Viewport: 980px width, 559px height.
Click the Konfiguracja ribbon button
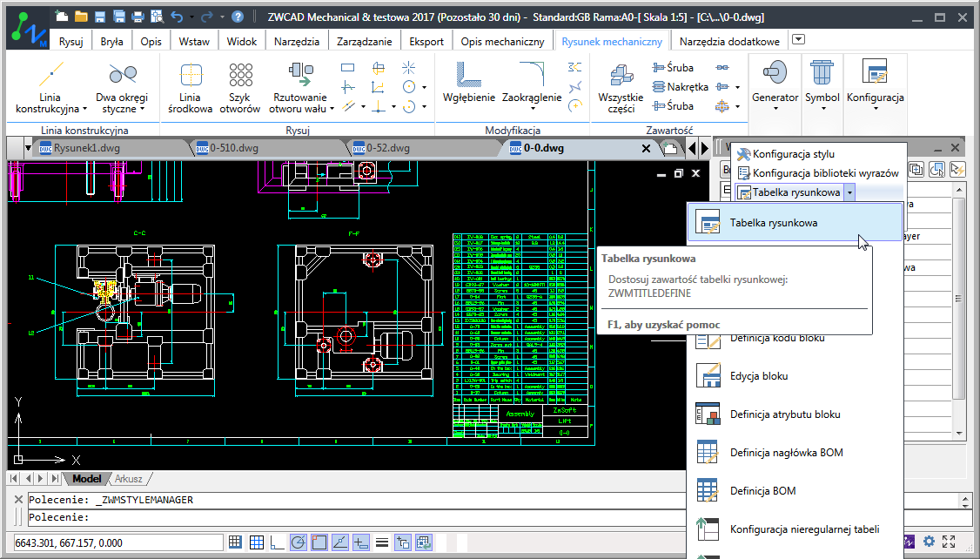pos(875,85)
